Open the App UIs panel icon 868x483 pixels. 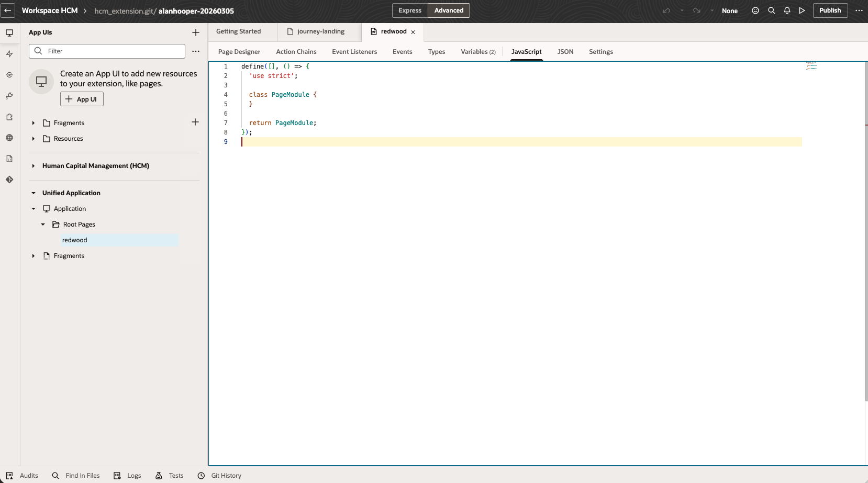[9, 32]
